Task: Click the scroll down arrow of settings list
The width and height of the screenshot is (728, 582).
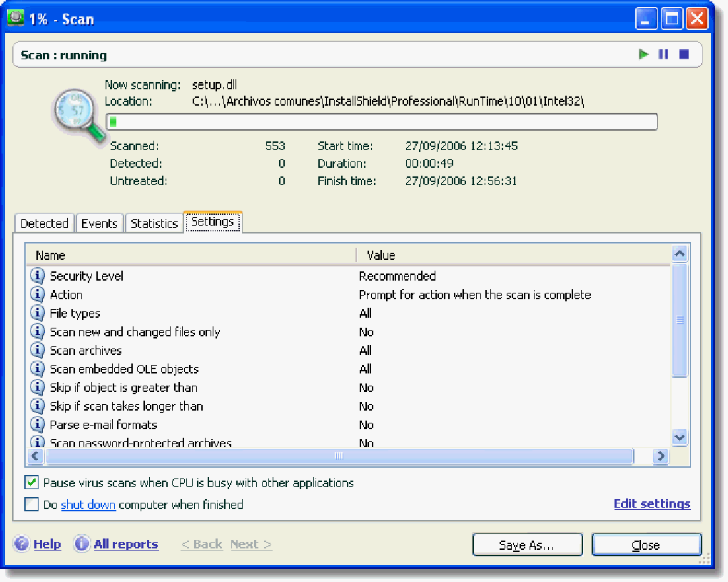Action: point(679,437)
